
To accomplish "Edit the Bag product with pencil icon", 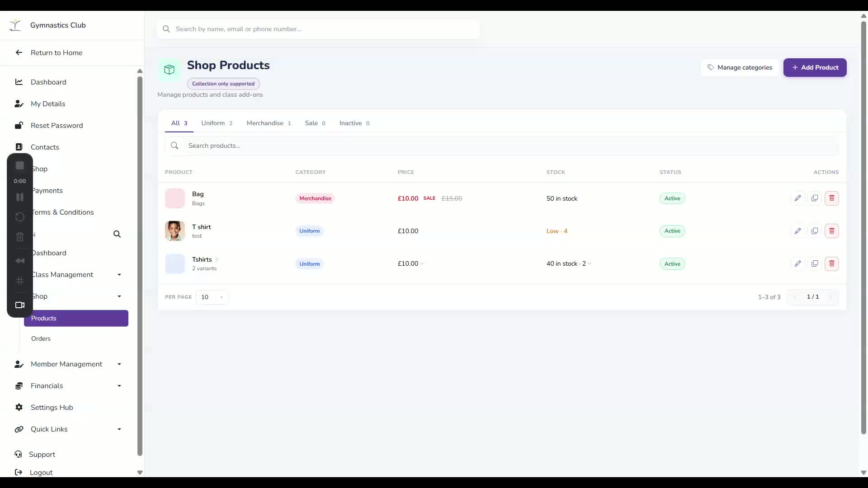I will click(798, 198).
